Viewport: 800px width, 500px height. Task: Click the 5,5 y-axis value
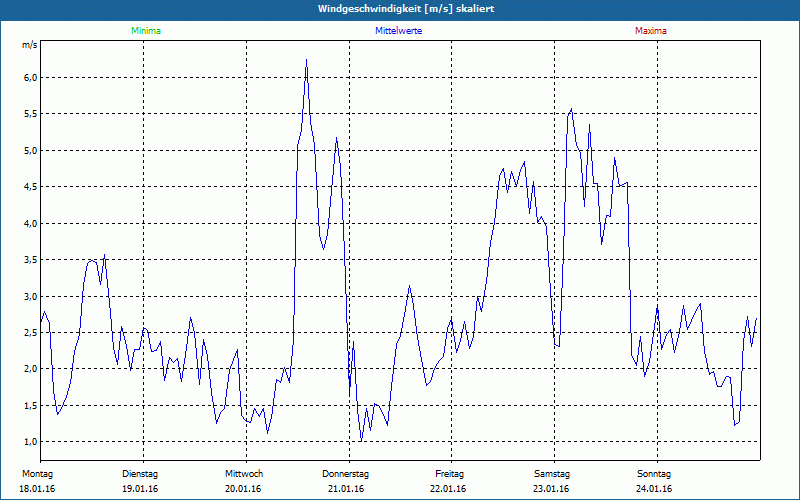click(x=31, y=114)
